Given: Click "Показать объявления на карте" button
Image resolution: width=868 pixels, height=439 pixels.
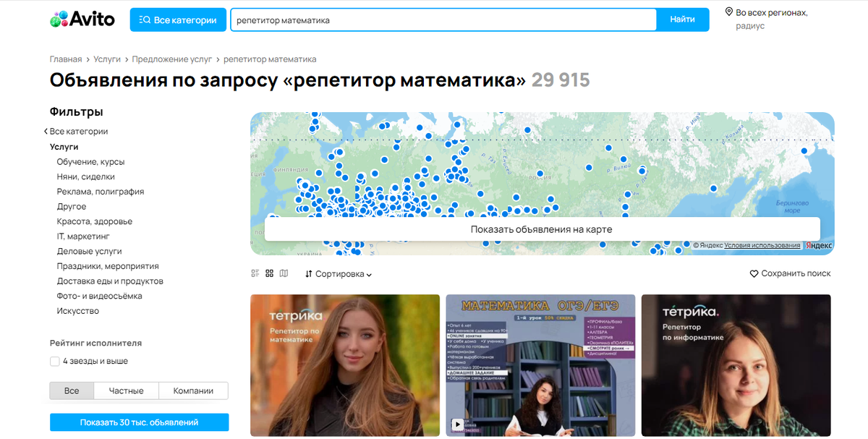Looking at the screenshot, I should pyautogui.click(x=542, y=229).
